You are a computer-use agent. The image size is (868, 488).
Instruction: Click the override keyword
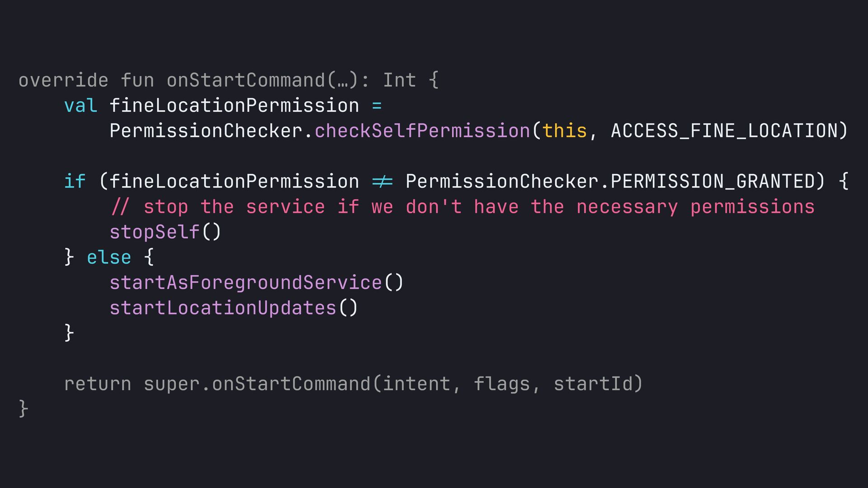point(63,80)
